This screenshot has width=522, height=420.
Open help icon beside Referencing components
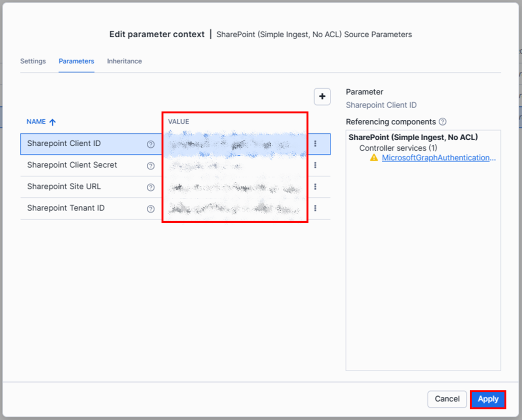(442, 122)
